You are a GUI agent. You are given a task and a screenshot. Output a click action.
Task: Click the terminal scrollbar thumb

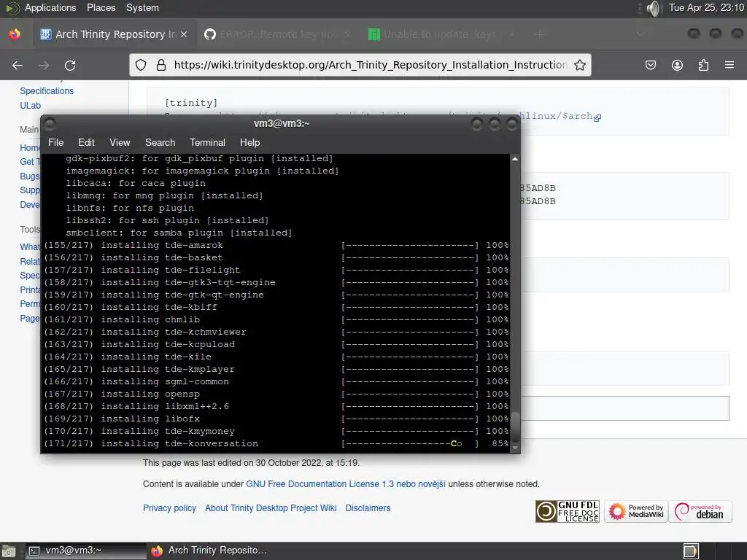click(515, 427)
